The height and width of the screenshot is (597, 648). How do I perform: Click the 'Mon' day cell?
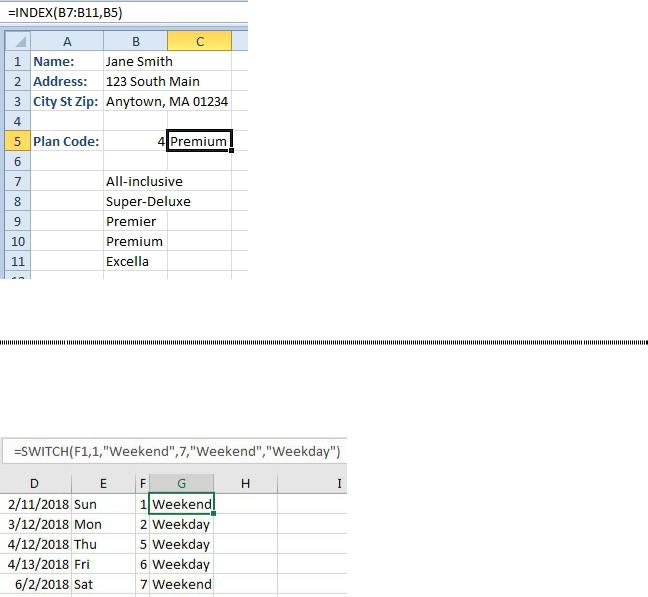point(103,524)
